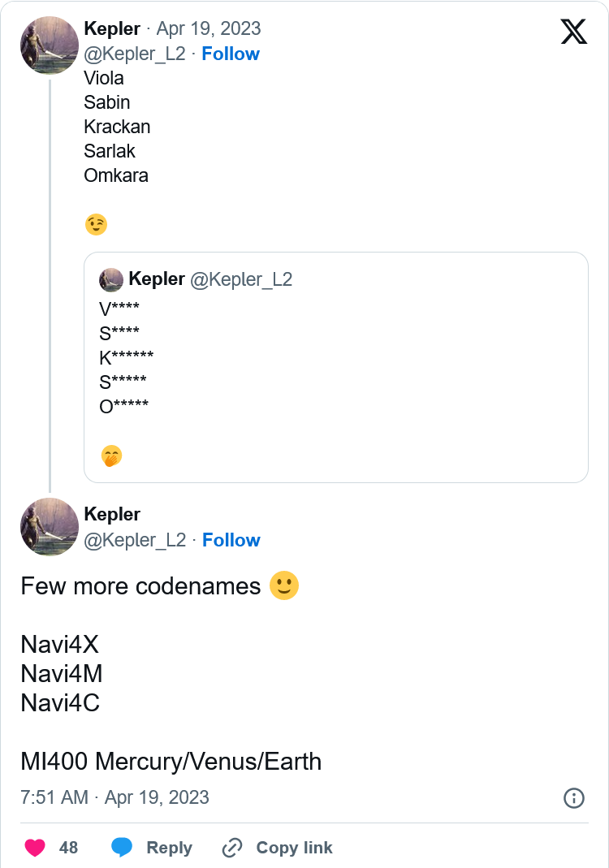This screenshot has width=609, height=868.
Task: Open the 'Apr 19, 2023' date link at top
Action: (209, 28)
